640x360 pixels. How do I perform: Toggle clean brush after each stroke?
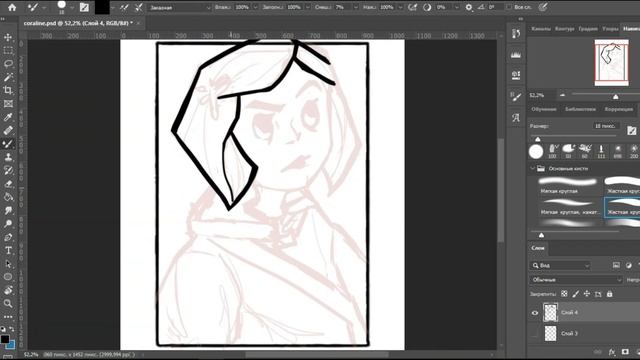click(x=139, y=7)
